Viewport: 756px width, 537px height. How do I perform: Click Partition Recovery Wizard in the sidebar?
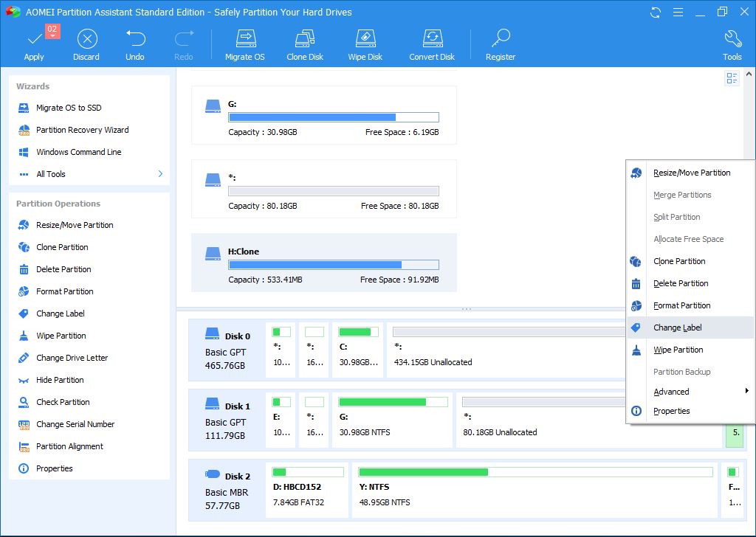click(82, 130)
